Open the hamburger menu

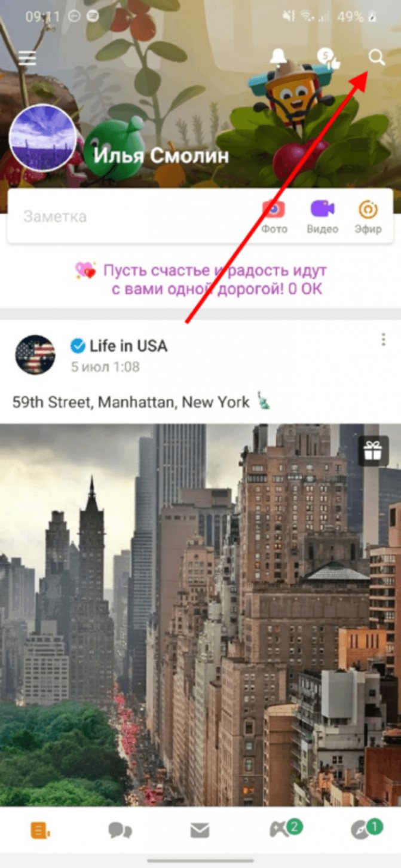pos(27,58)
